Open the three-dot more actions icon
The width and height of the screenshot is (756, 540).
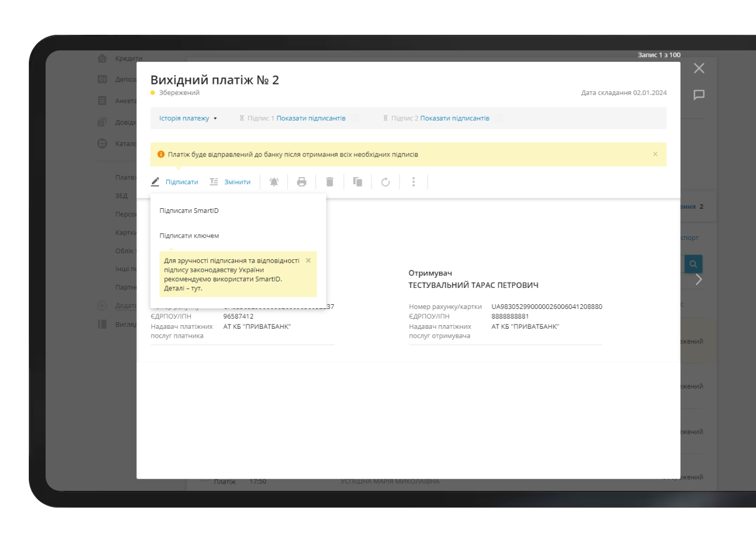[414, 181]
